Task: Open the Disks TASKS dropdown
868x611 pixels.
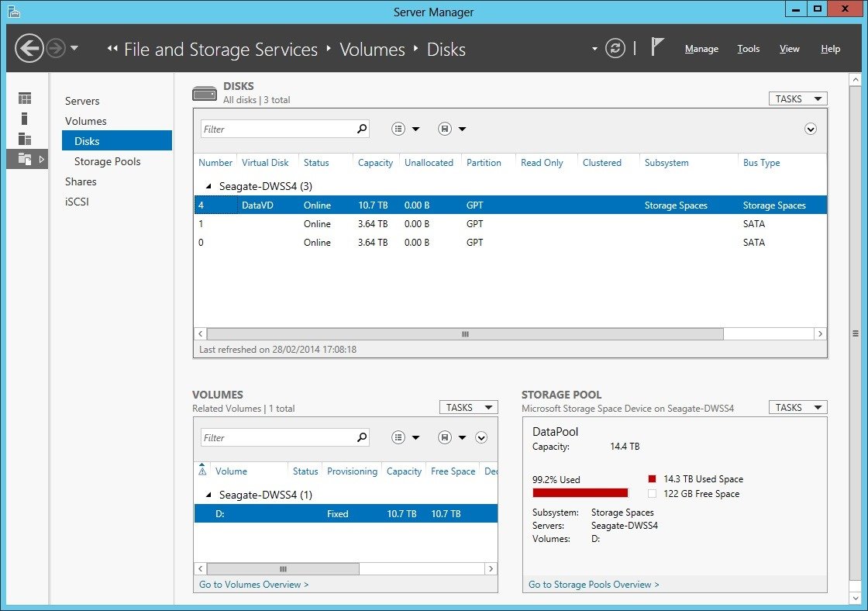Action: pyautogui.click(x=797, y=98)
